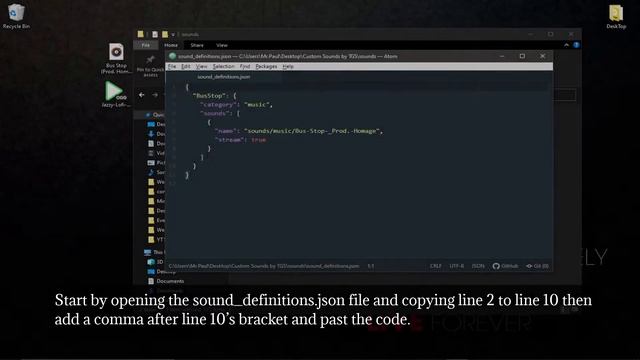Open Atom's File menu
This screenshot has height=360, width=640.
(x=172, y=67)
